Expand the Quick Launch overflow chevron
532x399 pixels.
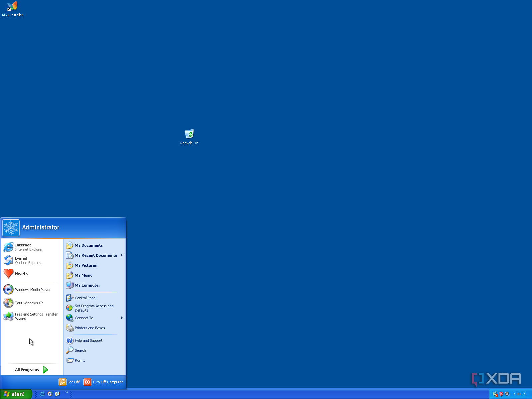66,392
